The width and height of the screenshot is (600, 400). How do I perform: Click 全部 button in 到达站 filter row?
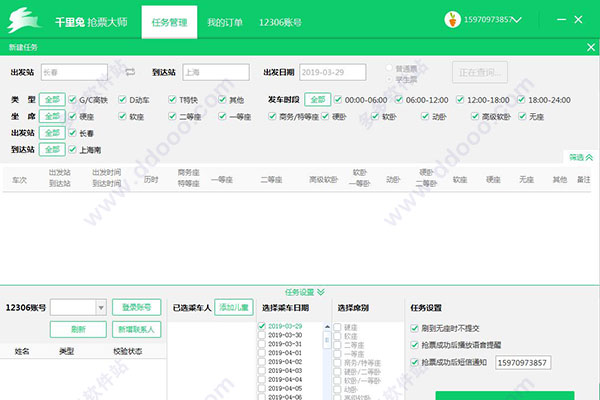52,149
